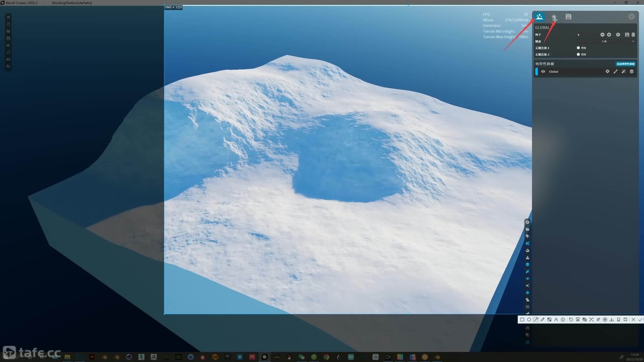The image size is (644, 362).
Task: Click Global layer's blue color bar
Action: 537,72
